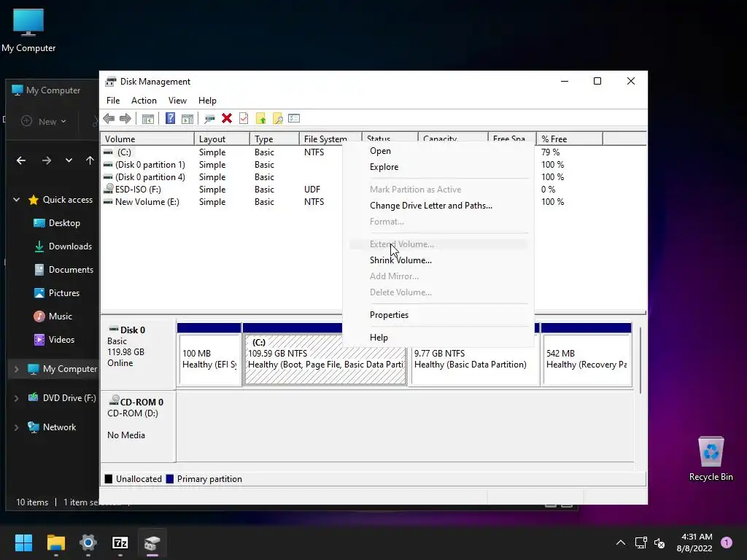Click Explorer up arrow in My Computer window

tap(90, 160)
